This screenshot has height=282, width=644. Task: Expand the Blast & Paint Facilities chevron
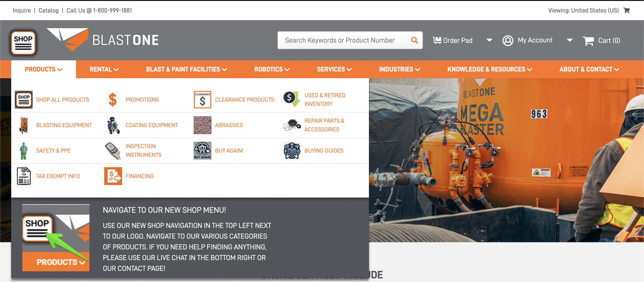coord(224,70)
